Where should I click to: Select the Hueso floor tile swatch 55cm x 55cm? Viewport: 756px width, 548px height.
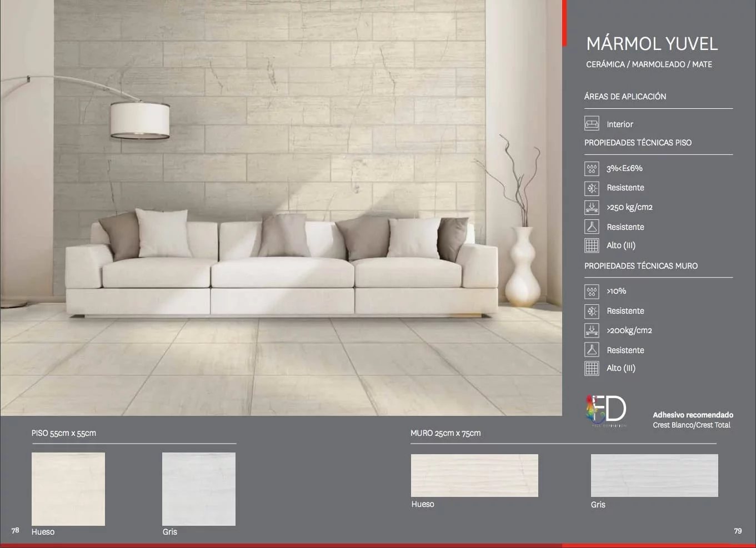(x=68, y=489)
